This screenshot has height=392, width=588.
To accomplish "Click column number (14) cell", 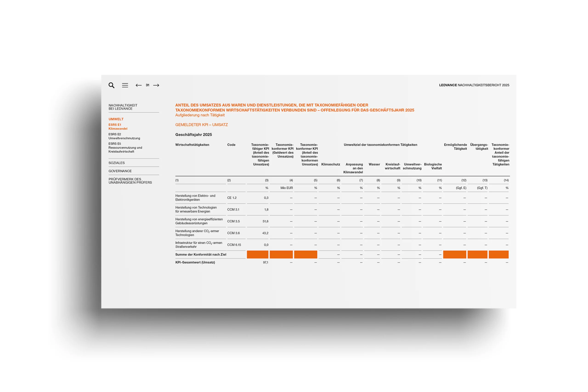I will coord(506,180).
